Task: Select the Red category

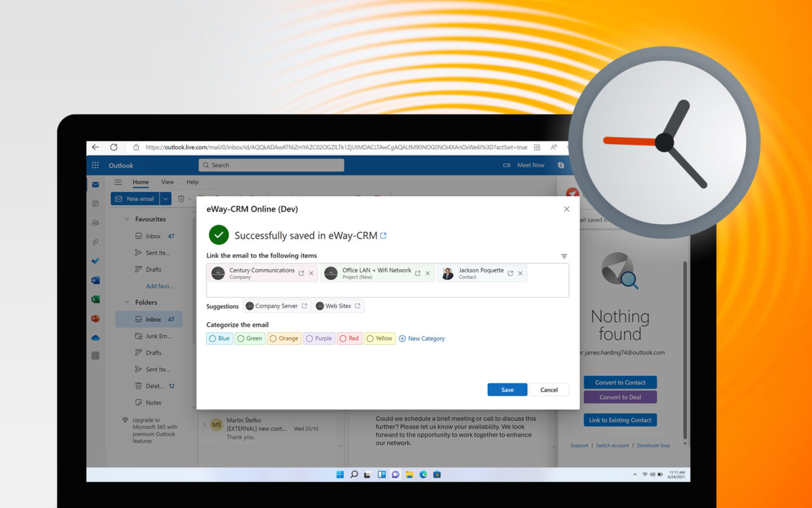Action: coord(350,338)
